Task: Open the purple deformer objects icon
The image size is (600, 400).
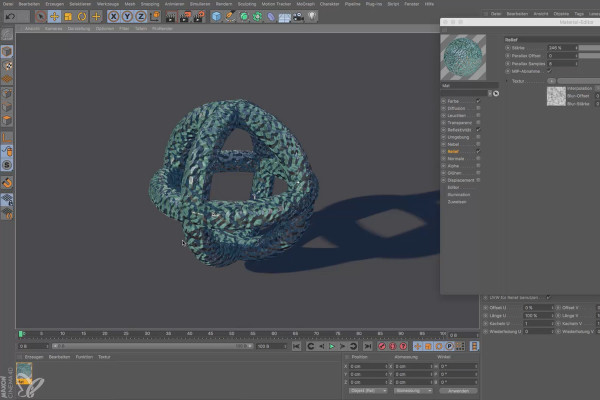Action: click(271, 16)
